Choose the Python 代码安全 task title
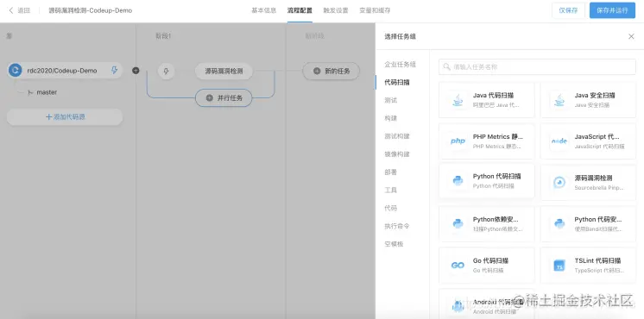Image resolution: width=644 pixels, height=319 pixels. pyautogui.click(x=598, y=219)
